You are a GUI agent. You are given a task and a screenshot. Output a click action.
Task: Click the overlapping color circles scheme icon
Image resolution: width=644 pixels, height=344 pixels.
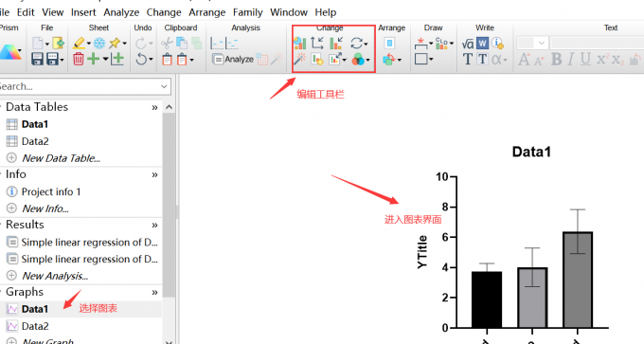358,59
